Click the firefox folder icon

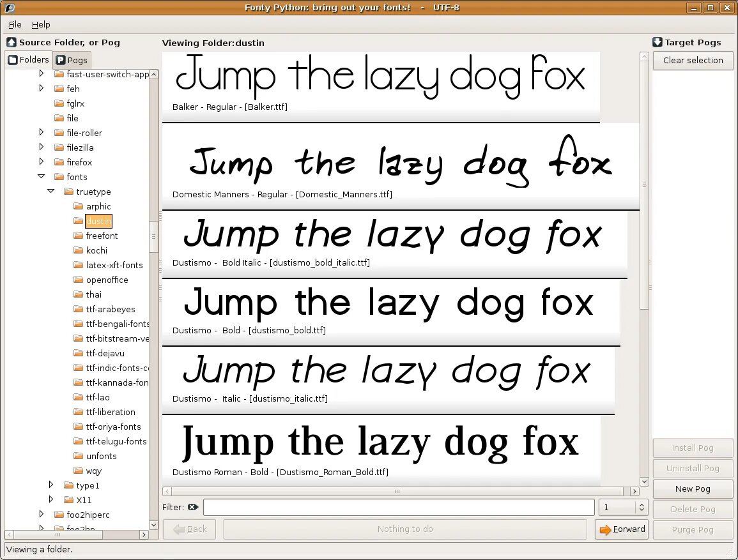[59, 162]
